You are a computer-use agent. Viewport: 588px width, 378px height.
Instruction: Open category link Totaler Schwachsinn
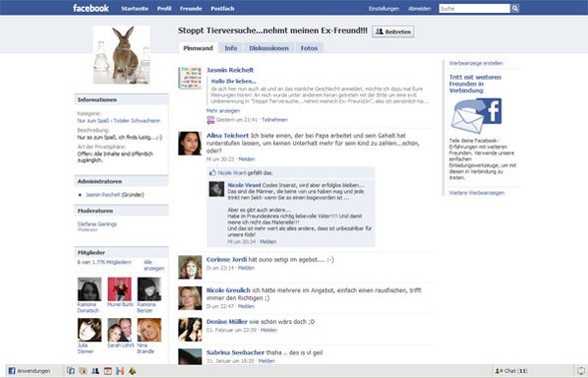(137, 121)
